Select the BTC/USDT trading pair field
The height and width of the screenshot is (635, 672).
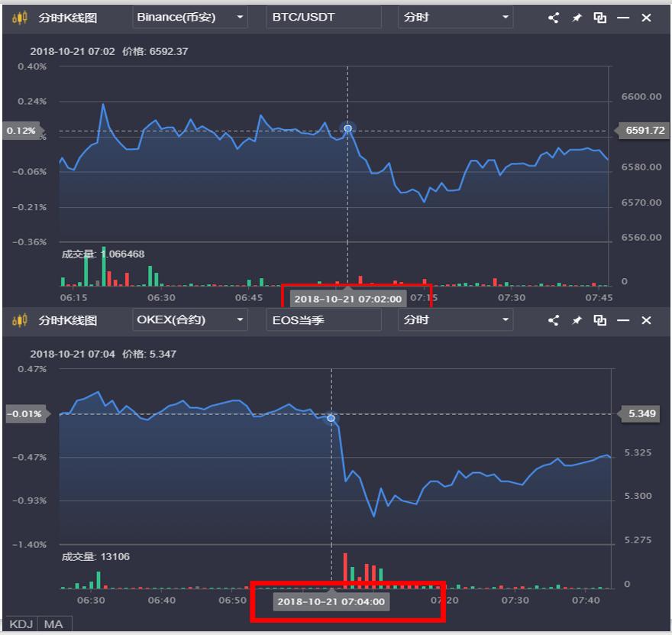click(x=323, y=16)
